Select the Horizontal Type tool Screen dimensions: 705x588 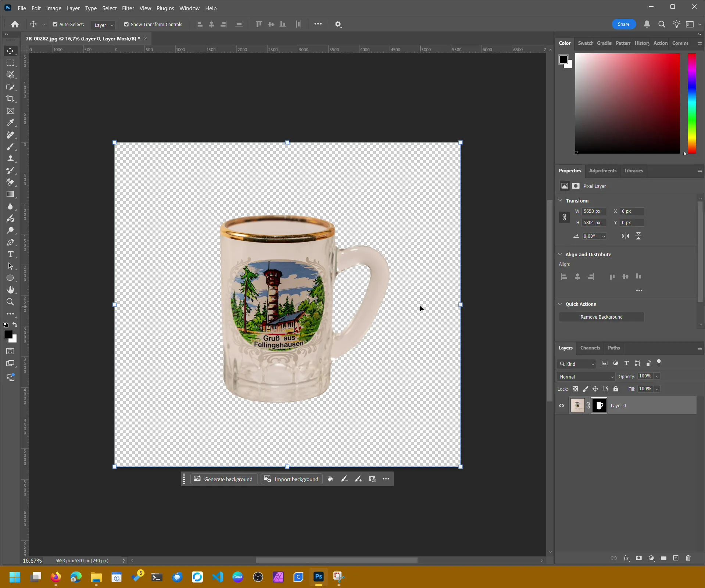[x=10, y=254]
